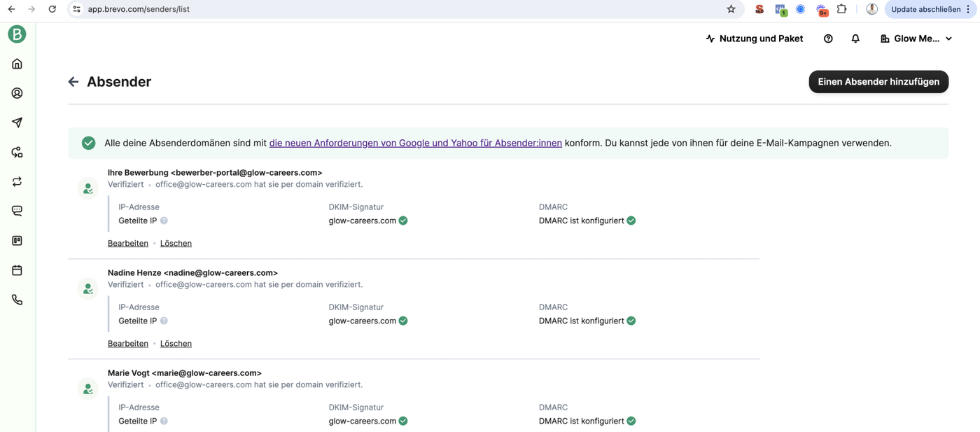Open the Meetings calendar icon

click(17, 270)
